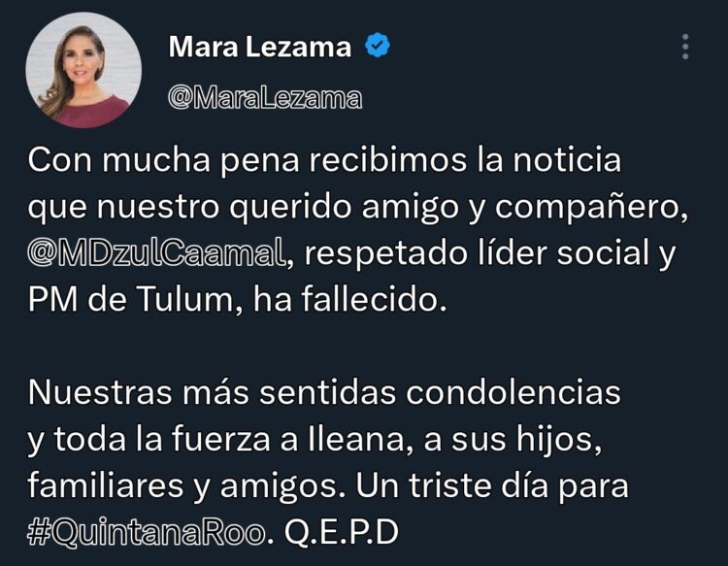Click the blue verified checkmark badge
Image resolution: width=728 pixels, height=566 pixels.
(x=377, y=46)
